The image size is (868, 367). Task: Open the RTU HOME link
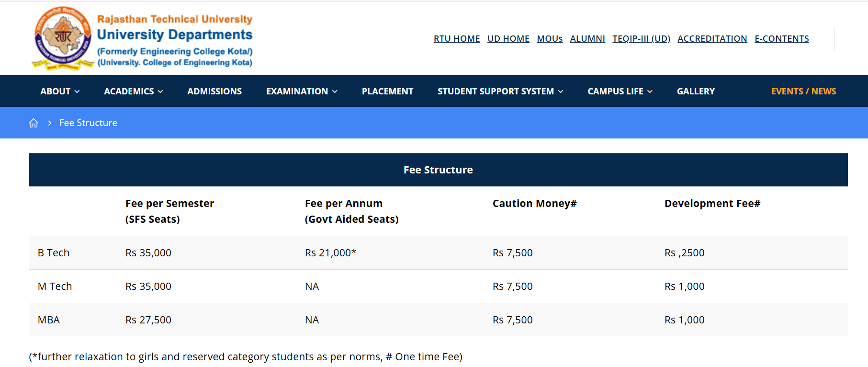pos(456,38)
